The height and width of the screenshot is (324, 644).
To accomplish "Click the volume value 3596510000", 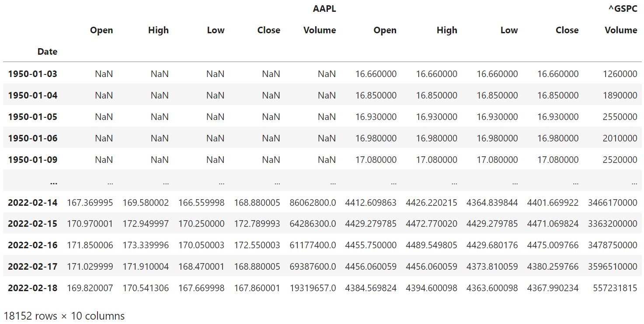I will coord(613,267).
